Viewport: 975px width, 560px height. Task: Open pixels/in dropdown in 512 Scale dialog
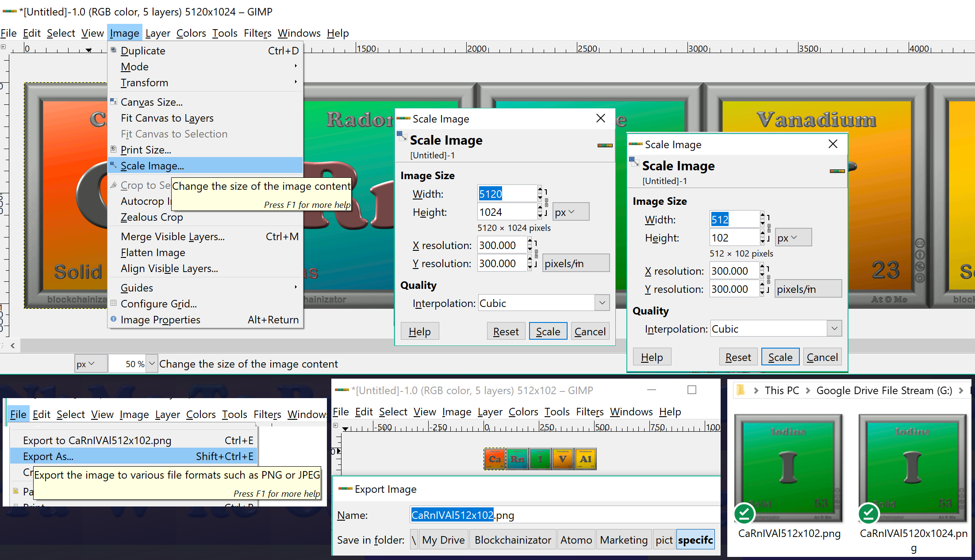808,289
